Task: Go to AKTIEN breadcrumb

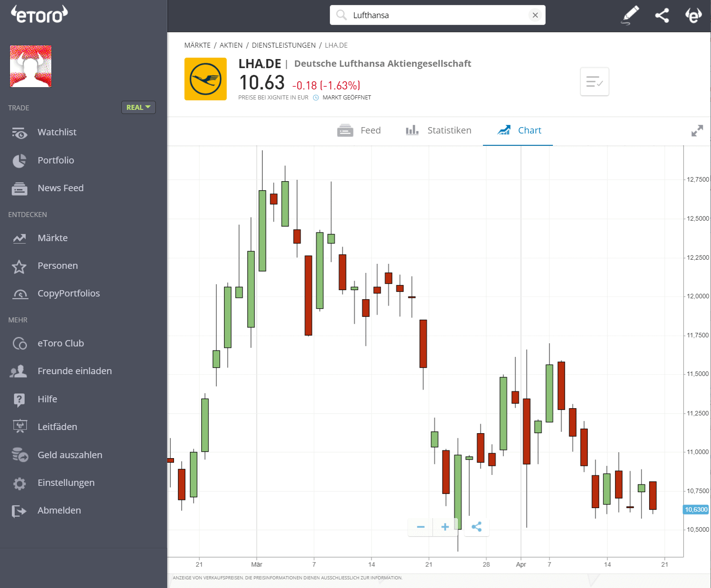Action: tap(231, 45)
